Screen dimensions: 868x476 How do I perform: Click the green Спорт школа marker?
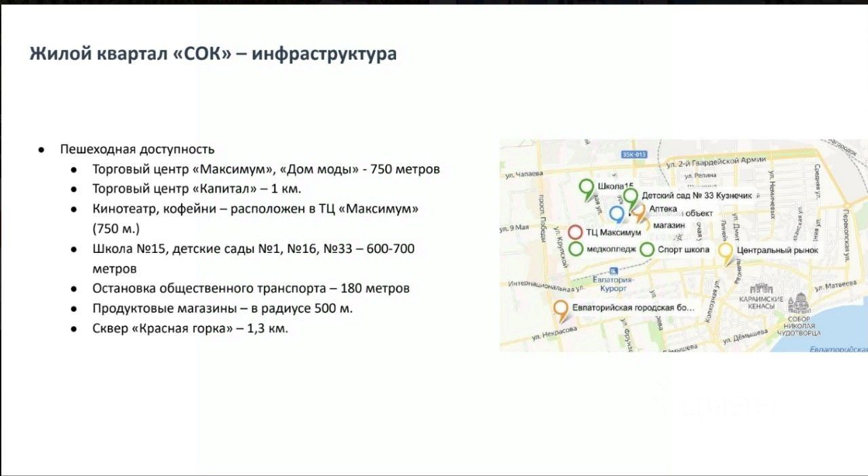pos(647,250)
